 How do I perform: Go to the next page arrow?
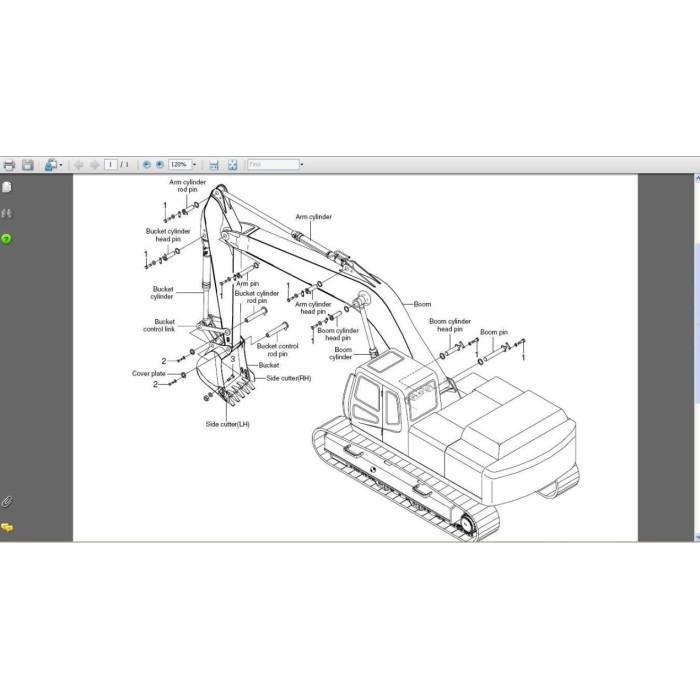point(95,165)
